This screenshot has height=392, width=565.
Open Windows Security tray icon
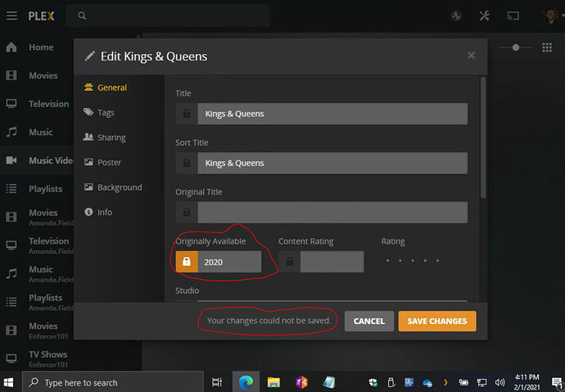[373, 383]
